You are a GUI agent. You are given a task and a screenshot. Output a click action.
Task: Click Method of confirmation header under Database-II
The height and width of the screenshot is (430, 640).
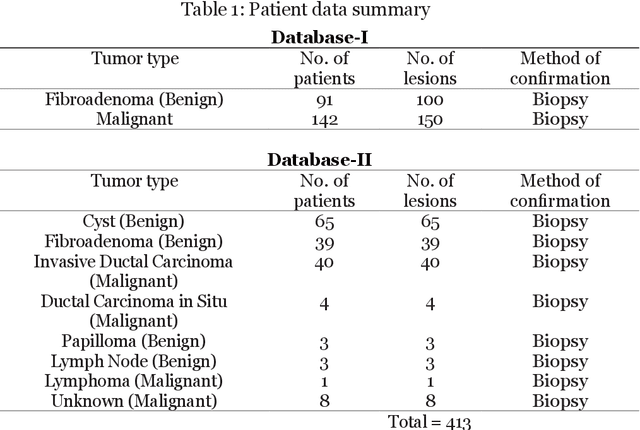tap(565, 191)
